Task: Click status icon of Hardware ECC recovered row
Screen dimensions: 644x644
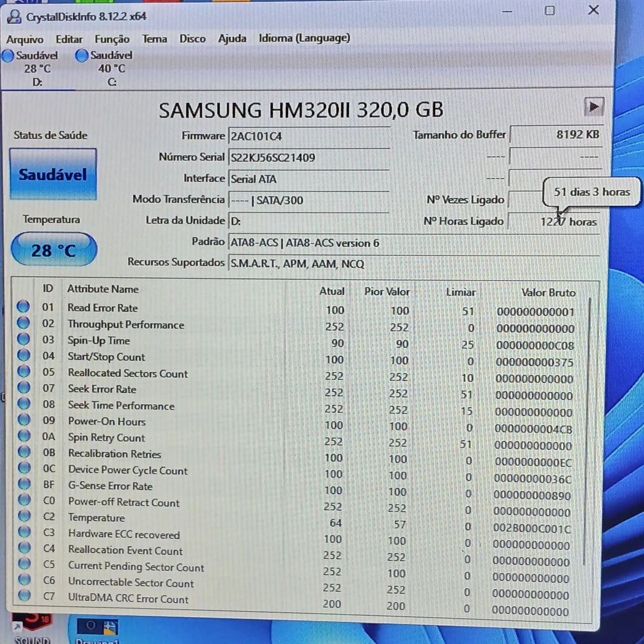Action: pos(24,531)
